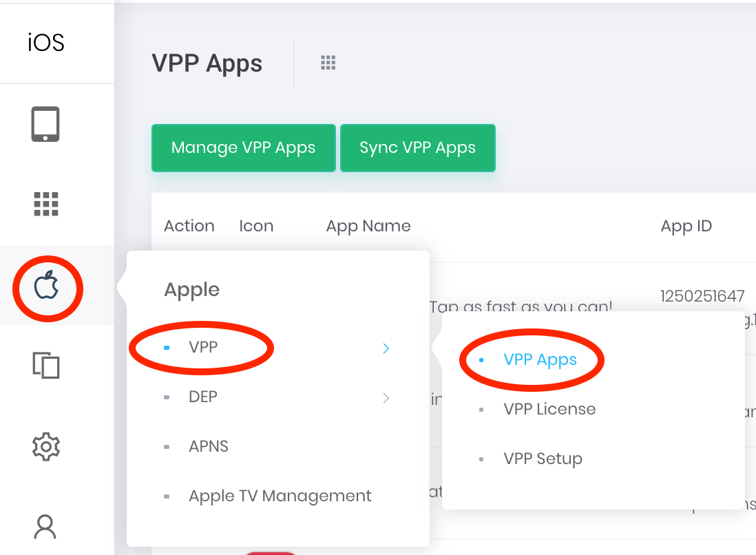Choose VPP Apps in the submenu
This screenshot has height=555, width=756.
(x=540, y=359)
